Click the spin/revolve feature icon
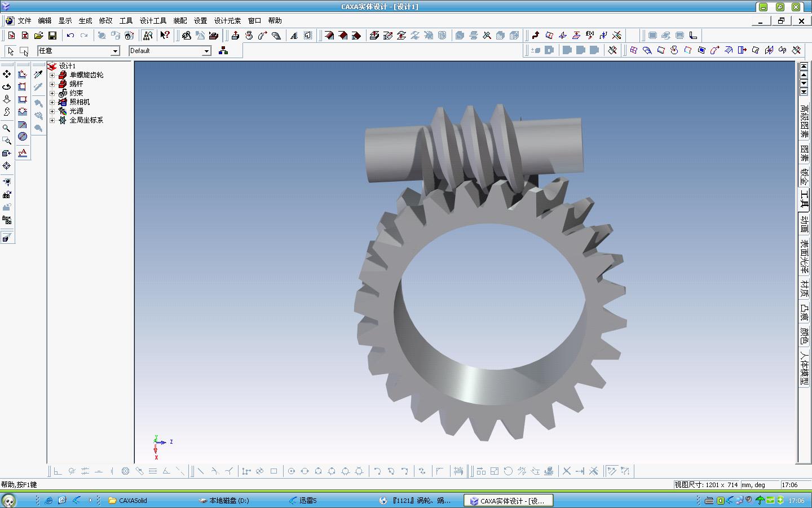 (249, 36)
